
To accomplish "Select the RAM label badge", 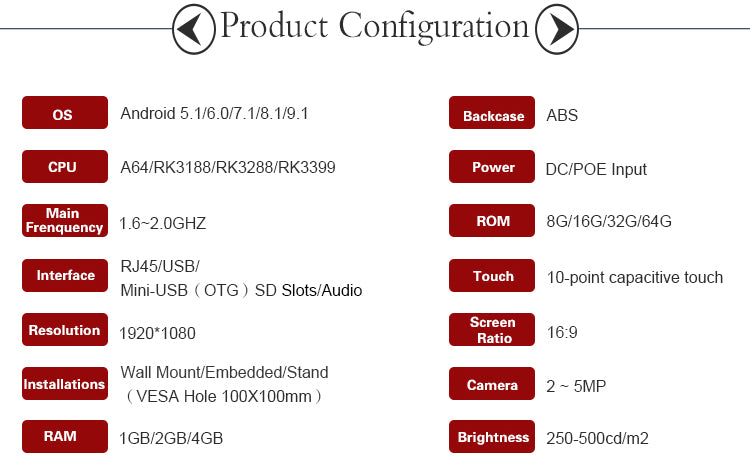I will click(x=65, y=436).
